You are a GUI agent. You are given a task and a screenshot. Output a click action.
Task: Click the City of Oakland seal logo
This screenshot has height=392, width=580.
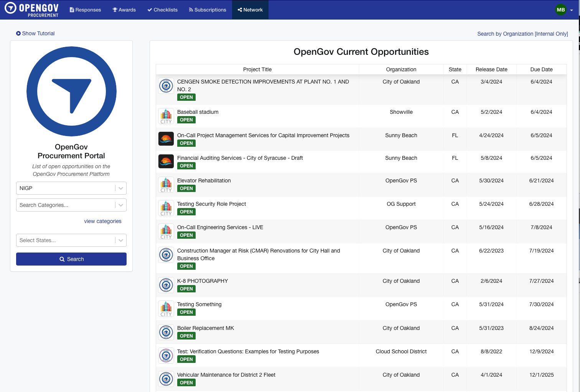tap(166, 86)
